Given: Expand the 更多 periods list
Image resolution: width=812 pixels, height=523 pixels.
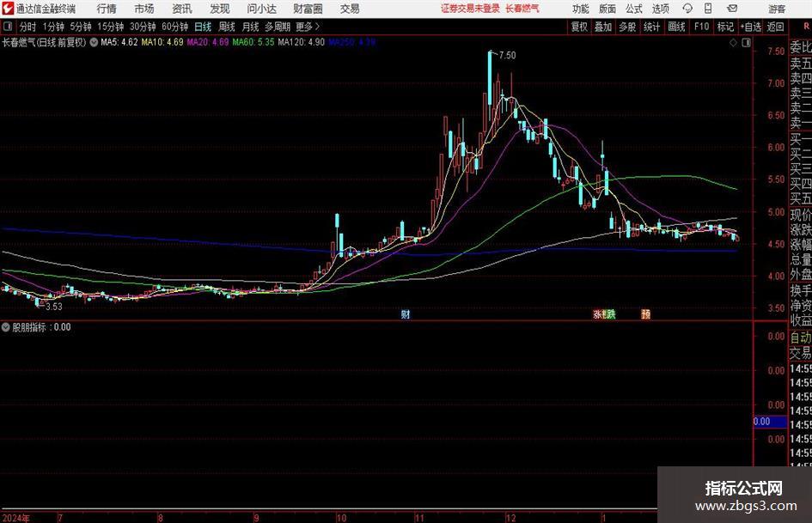Looking at the screenshot, I should (x=308, y=27).
